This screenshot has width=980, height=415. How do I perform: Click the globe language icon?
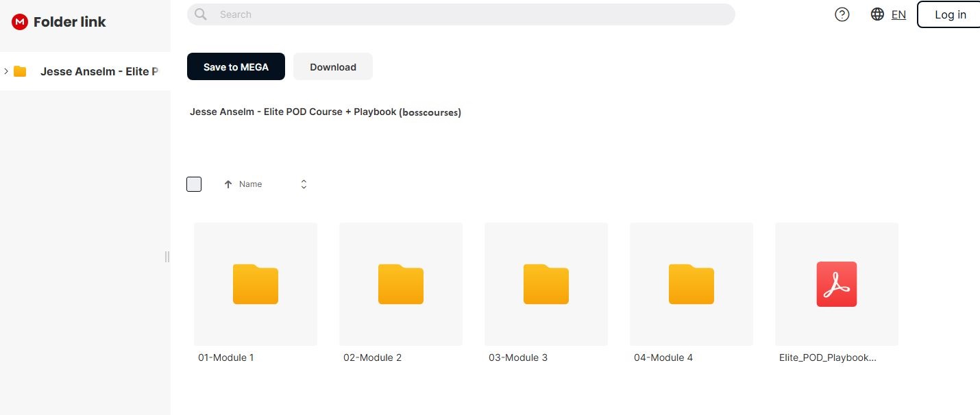pos(877,14)
